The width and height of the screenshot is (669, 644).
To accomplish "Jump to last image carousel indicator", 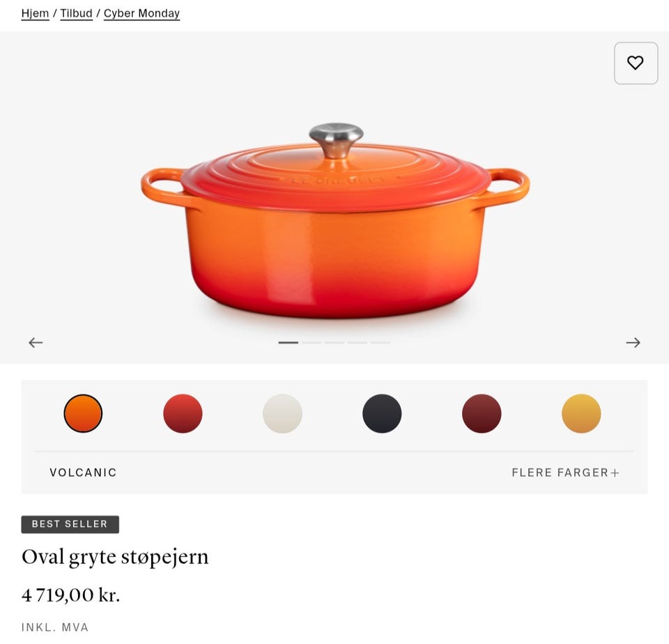I will pyautogui.click(x=380, y=342).
